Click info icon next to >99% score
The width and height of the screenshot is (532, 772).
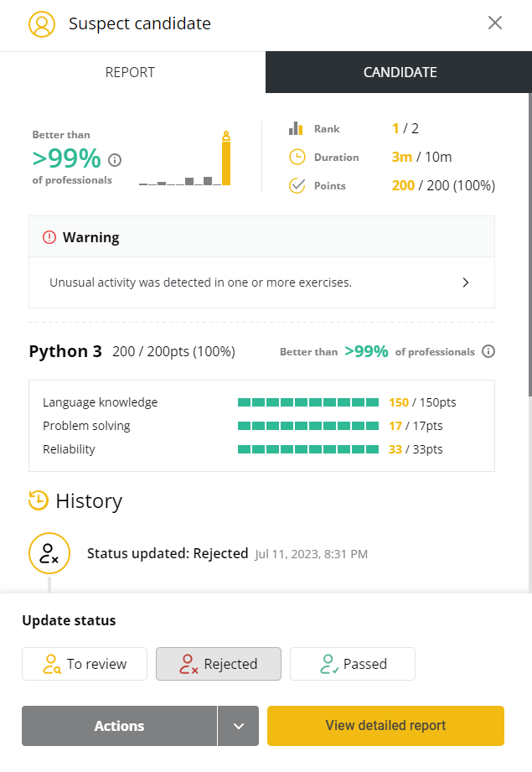[x=116, y=160]
